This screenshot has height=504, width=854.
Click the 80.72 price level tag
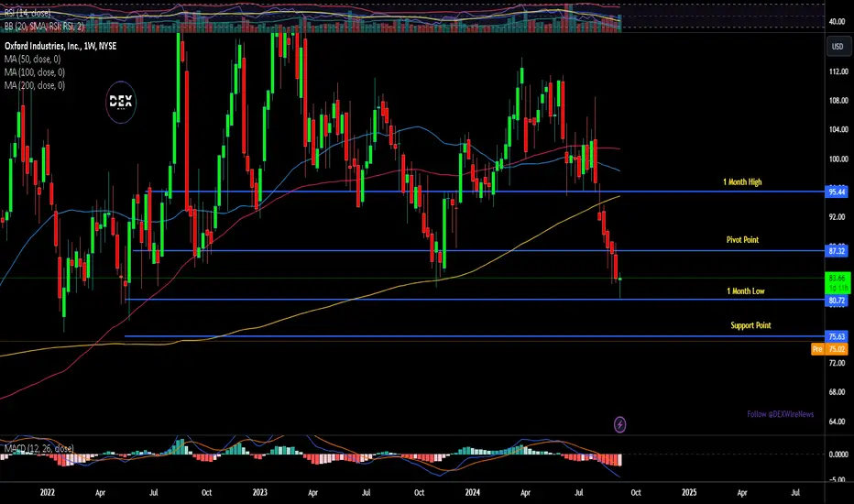tap(838, 301)
